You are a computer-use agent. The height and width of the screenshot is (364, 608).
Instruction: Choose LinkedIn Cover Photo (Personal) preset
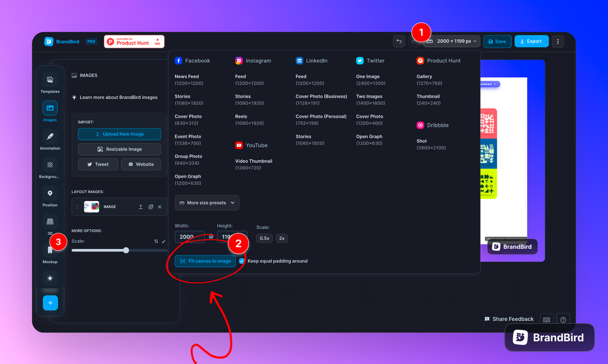[x=321, y=120]
